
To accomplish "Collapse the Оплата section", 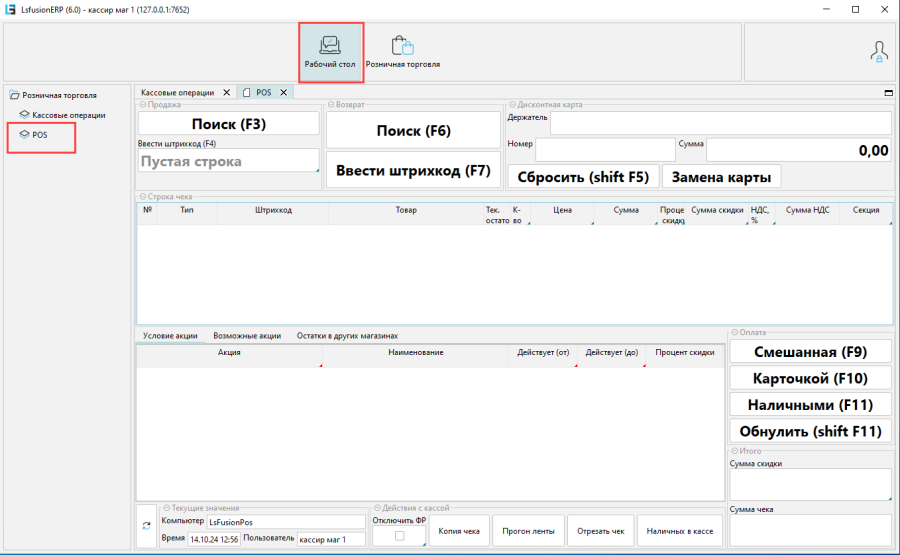I will coord(735,332).
